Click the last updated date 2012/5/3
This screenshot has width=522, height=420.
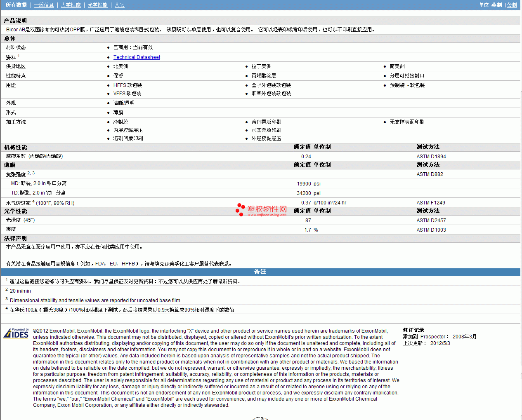click(x=440, y=343)
